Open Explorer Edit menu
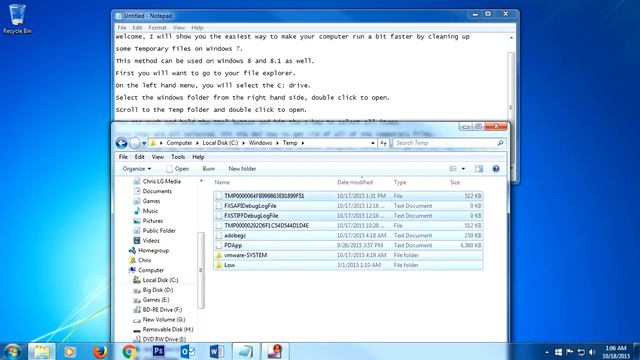 140,157
